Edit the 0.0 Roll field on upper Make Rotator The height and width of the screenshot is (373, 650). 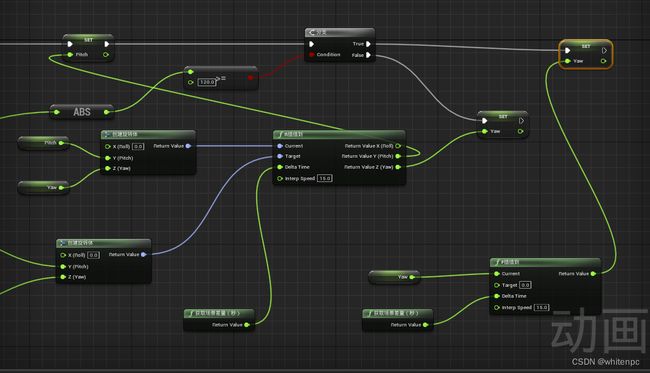click(x=138, y=146)
